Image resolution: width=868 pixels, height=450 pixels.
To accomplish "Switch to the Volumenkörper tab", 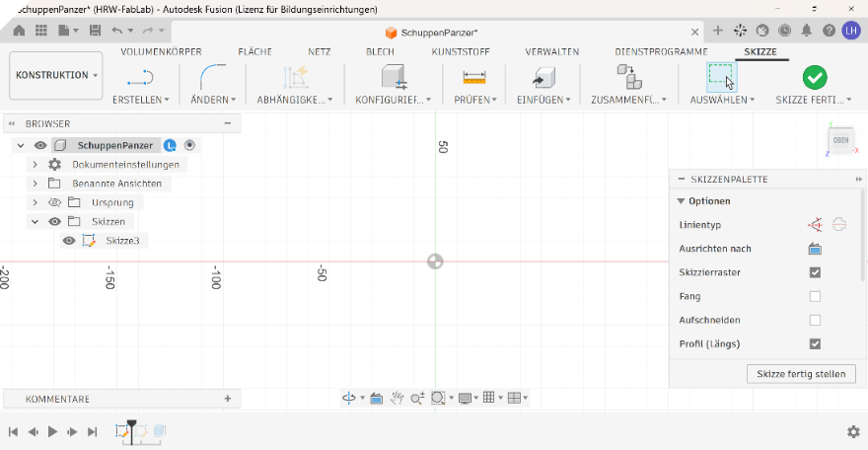I will tap(161, 51).
